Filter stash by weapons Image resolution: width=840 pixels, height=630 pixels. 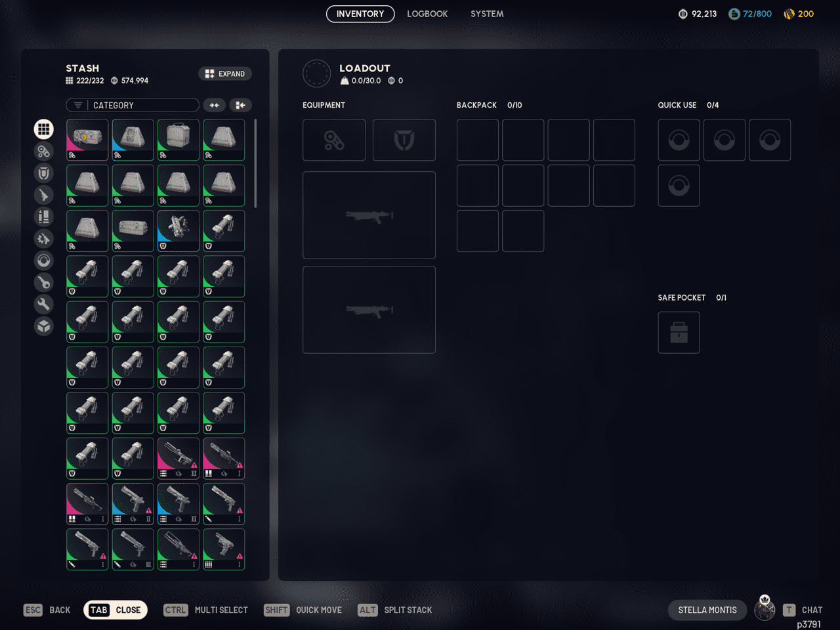coord(44,195)
